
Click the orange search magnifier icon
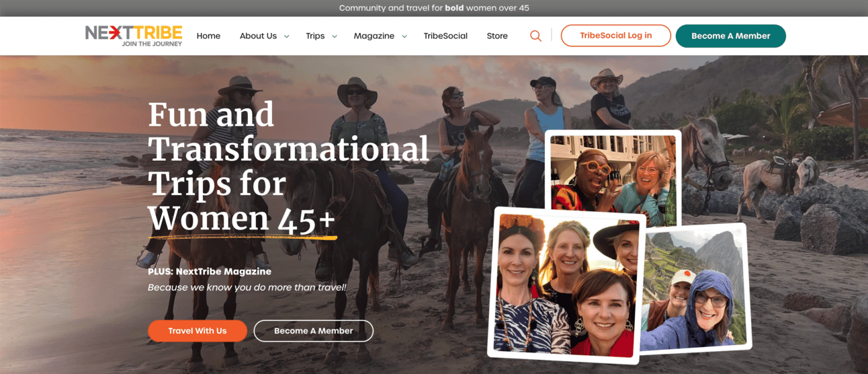535,36
